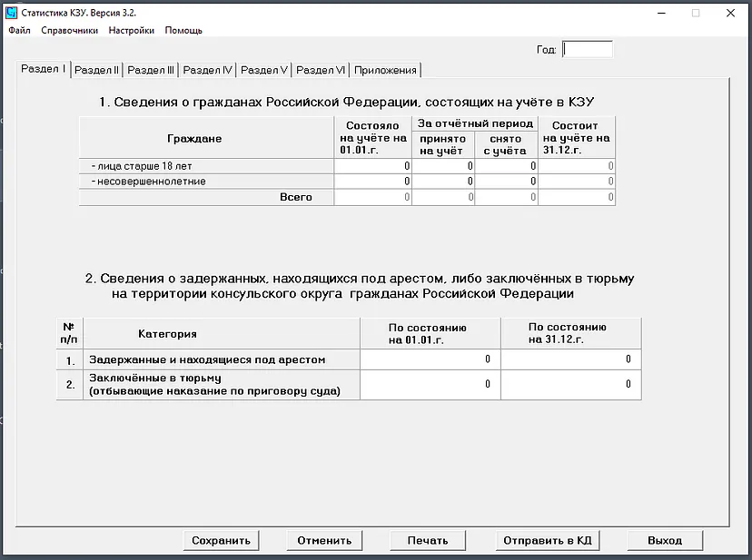
Task: Switch to the Раздел II tab
Action: (96, 70)
